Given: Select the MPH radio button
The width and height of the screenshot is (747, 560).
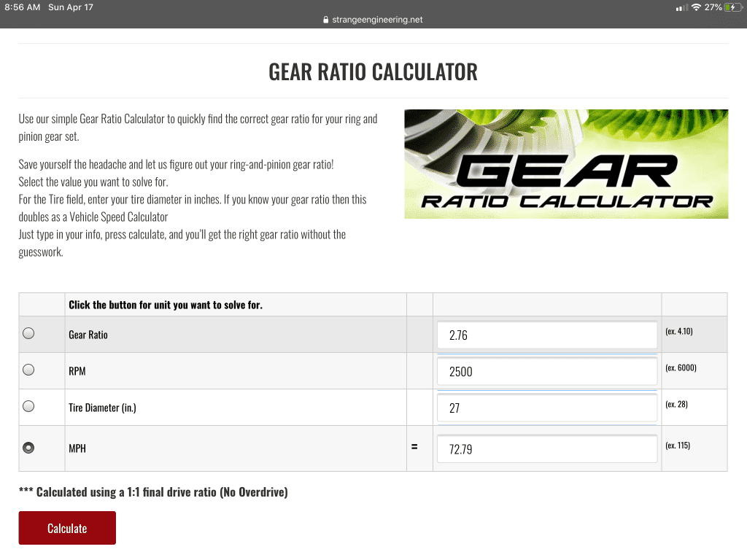Looking at the screenshot, I should pos(28,448).
